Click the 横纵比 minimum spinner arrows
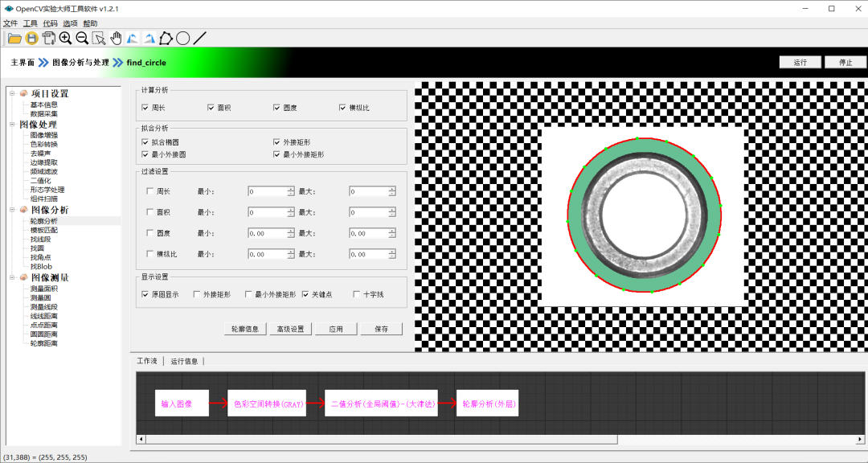Screen dimensions: 868x463 tap(291, 254)
